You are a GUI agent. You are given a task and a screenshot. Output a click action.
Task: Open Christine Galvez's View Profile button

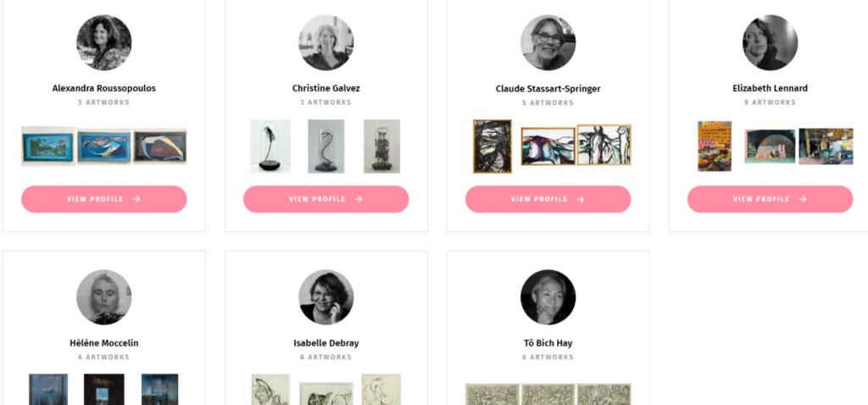pyautogui.click(x=326, y=199)
